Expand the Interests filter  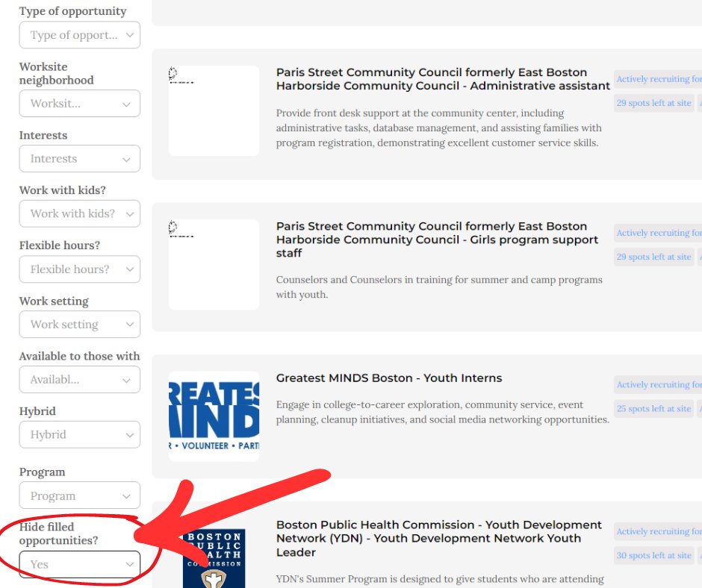tap(79, 158)
